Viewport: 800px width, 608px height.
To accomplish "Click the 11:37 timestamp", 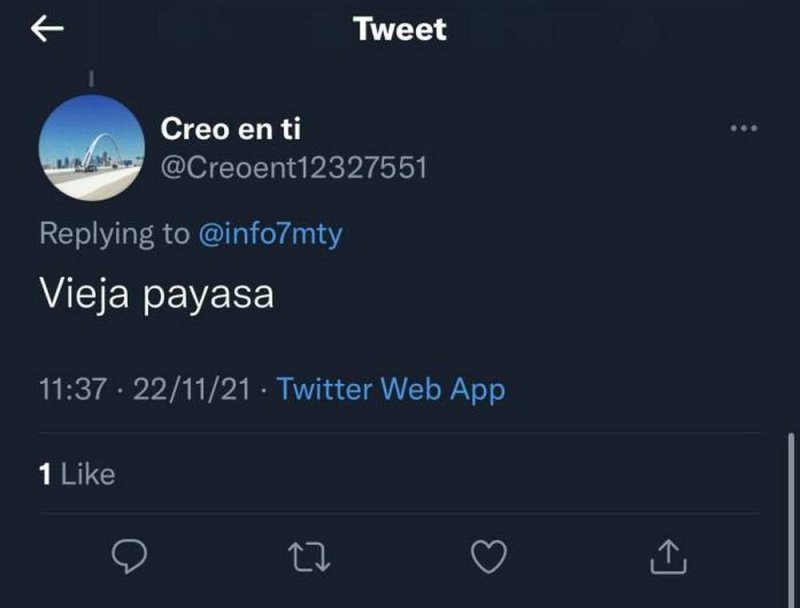I will point(72,389).
